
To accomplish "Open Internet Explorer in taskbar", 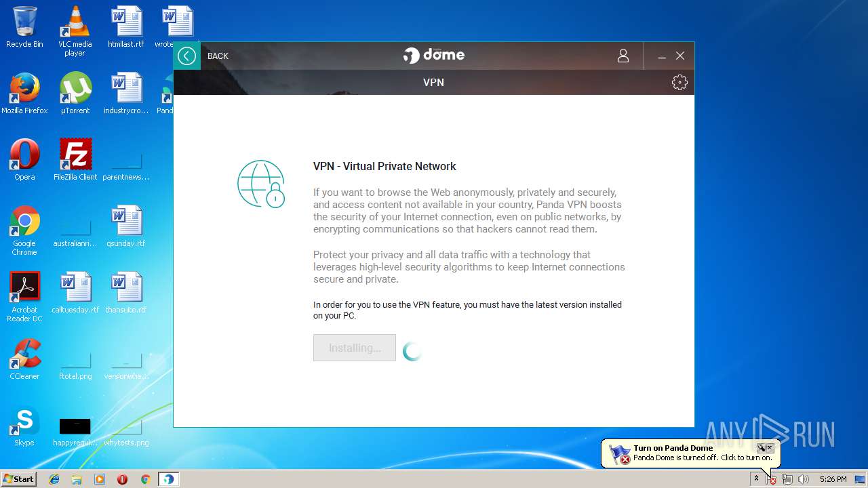I will click(54, 479).
